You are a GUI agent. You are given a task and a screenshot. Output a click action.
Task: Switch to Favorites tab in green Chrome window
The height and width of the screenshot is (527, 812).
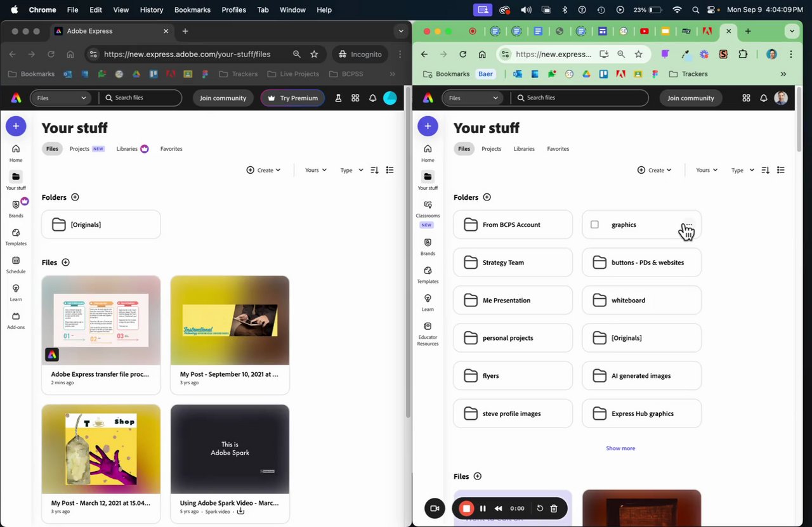point(558,149)
